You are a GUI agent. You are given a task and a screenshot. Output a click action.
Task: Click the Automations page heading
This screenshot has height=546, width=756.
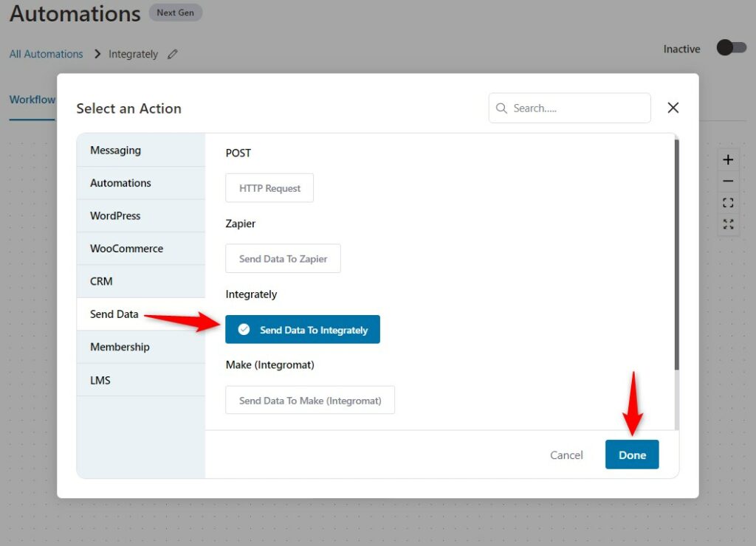pos(75,13)
